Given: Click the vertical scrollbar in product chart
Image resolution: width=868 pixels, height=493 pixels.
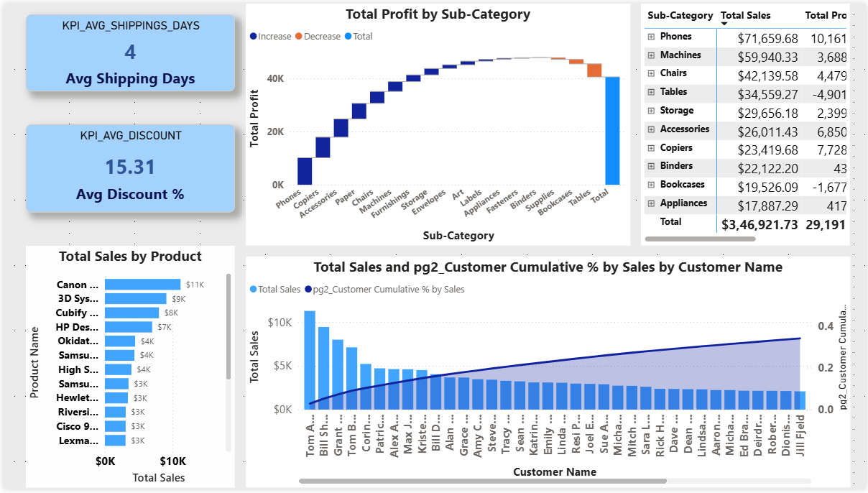Looking at the screenshot, I should [228, 326].
